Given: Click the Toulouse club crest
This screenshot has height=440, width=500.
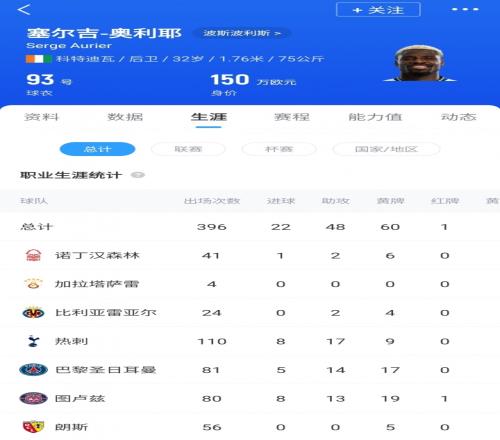Looking at the screenshot, I should point(33,398).
